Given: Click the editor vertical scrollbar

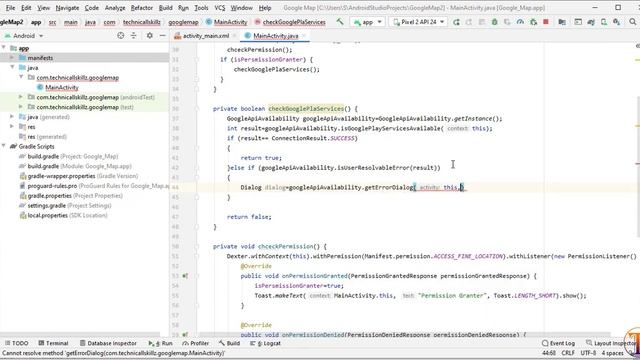Looking at the screenshot, I should click(x=638, y=167).
